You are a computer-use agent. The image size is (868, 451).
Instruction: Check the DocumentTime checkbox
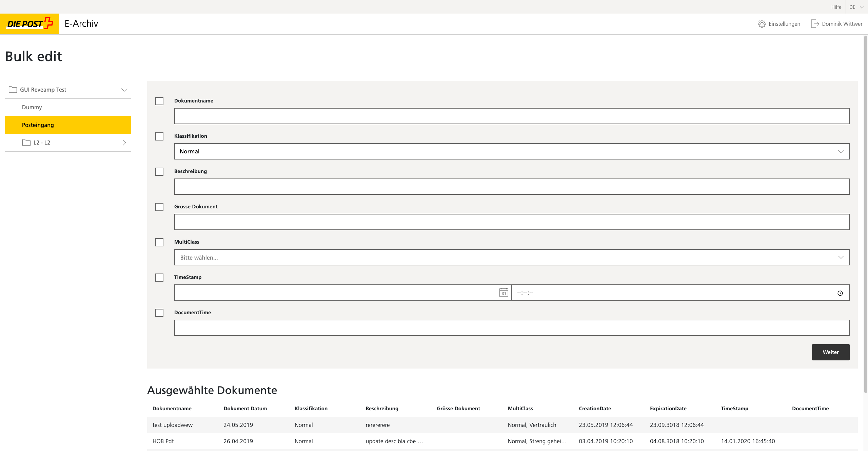click(x=159, y=313)
